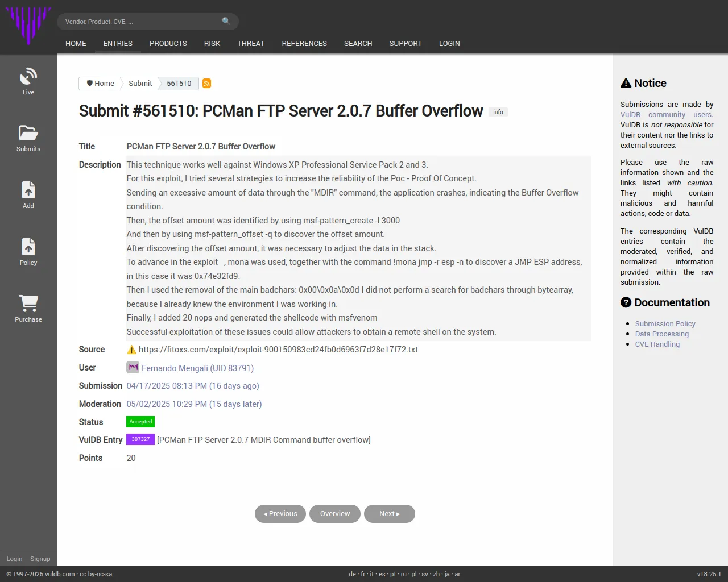The image size is (728, 582).
Task: Open the SUPPORT menu item
Action: coord(406,44)
